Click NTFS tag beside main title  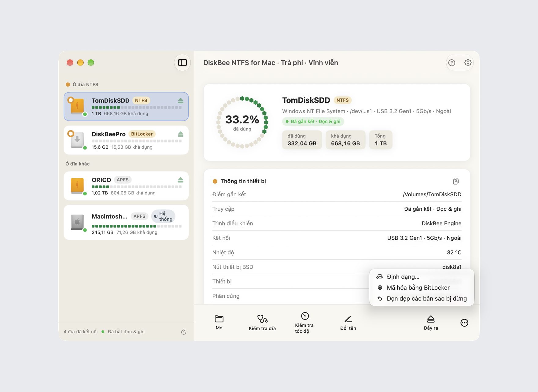[342, 100]
